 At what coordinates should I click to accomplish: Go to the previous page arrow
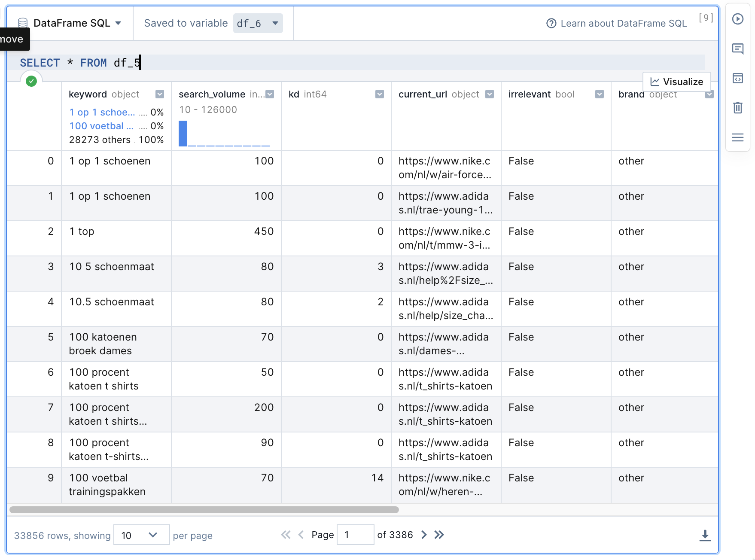click(x=301, y=535)
